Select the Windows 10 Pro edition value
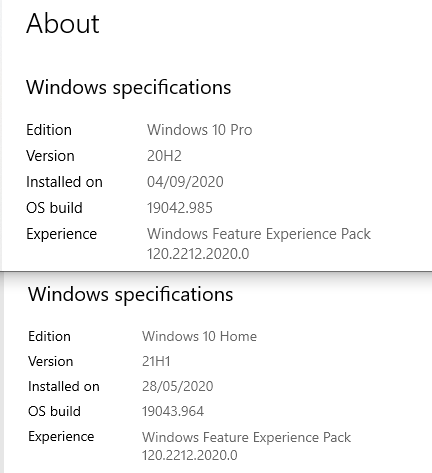 [199, 130]
